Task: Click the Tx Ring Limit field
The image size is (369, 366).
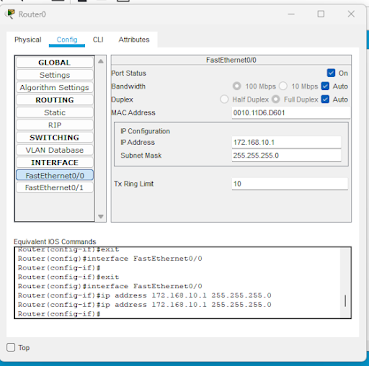Action: (290, 184)
